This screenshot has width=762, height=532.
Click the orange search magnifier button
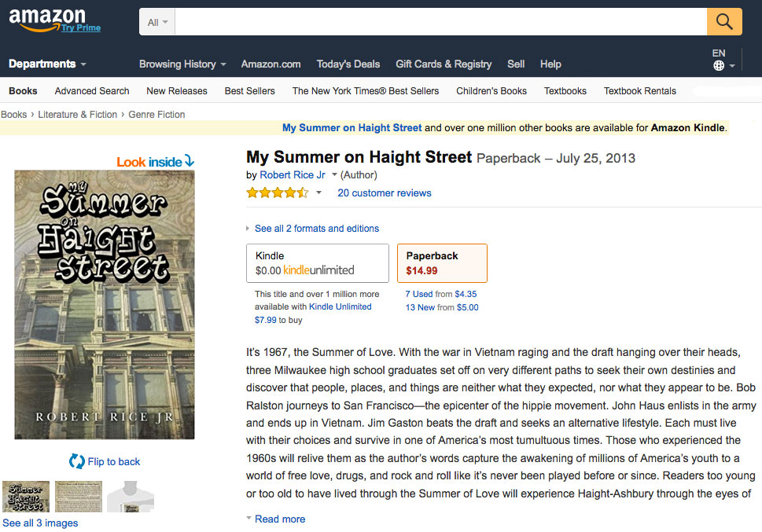point(724,21)
